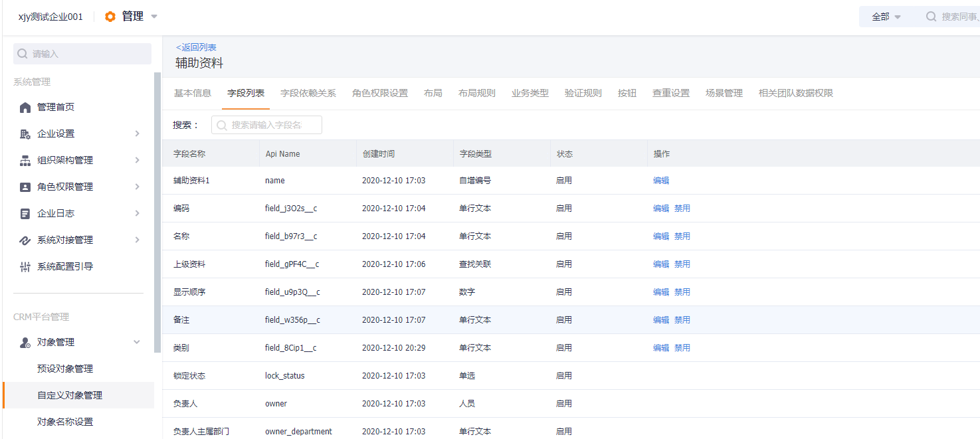The height and width of the screenshot is (439, 980).
Task: Click the orange 管理 gear icon in header
Action: (110, 17)
